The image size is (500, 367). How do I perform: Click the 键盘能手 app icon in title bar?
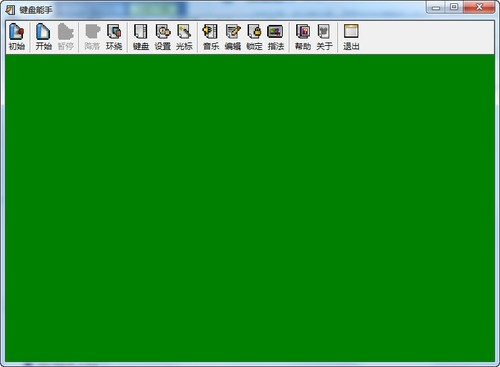(10, 10)
